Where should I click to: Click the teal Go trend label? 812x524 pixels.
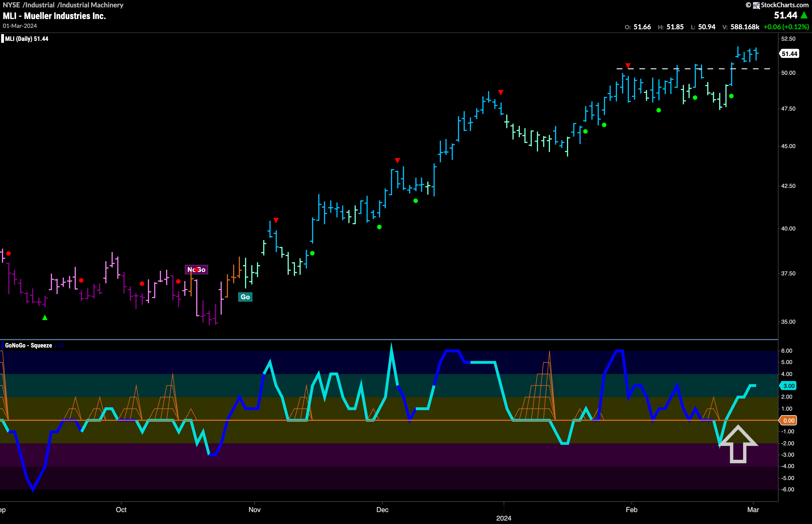tap(245, 297)
